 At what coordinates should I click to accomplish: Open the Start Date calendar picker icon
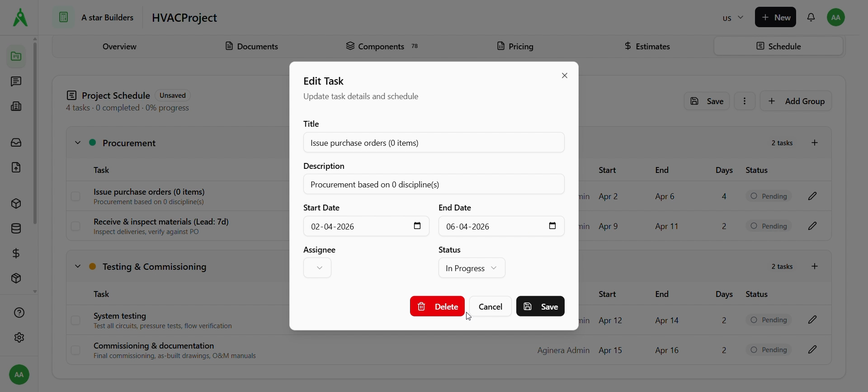417,226
